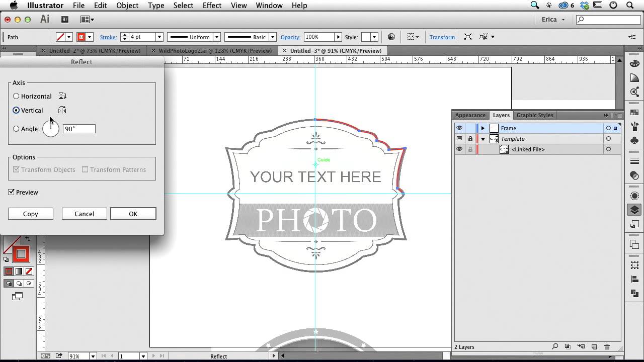Open the Opacity 100% flyout arrow

(x=338, y=37)
